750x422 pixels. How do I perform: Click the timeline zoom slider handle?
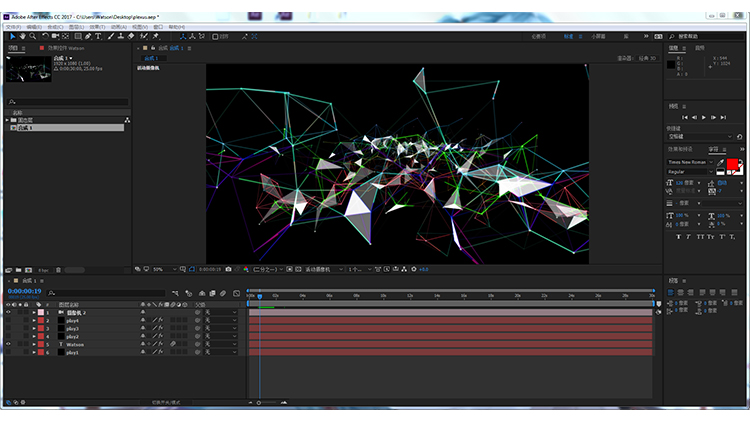click(x=259, y=403)
